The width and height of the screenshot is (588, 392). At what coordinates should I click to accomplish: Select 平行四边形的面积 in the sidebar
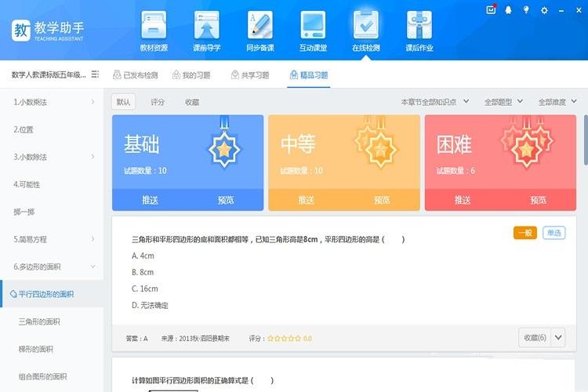[53, 294]
